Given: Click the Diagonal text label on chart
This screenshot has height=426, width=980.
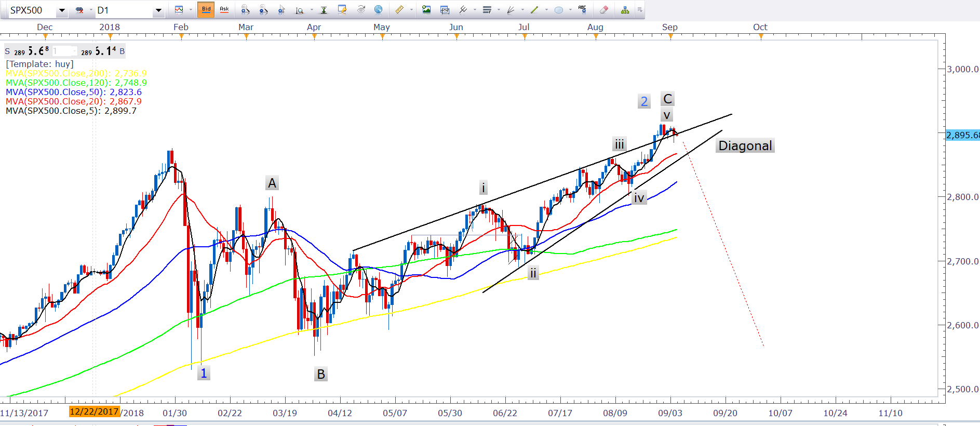Looking at the screenshot, I should pos(745,146).
